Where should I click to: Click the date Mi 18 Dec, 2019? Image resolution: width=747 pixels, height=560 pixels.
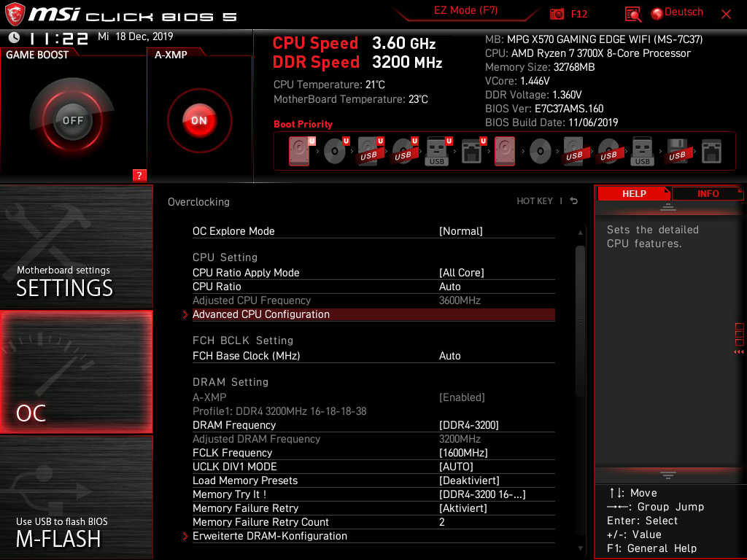[x=135, y=36]
